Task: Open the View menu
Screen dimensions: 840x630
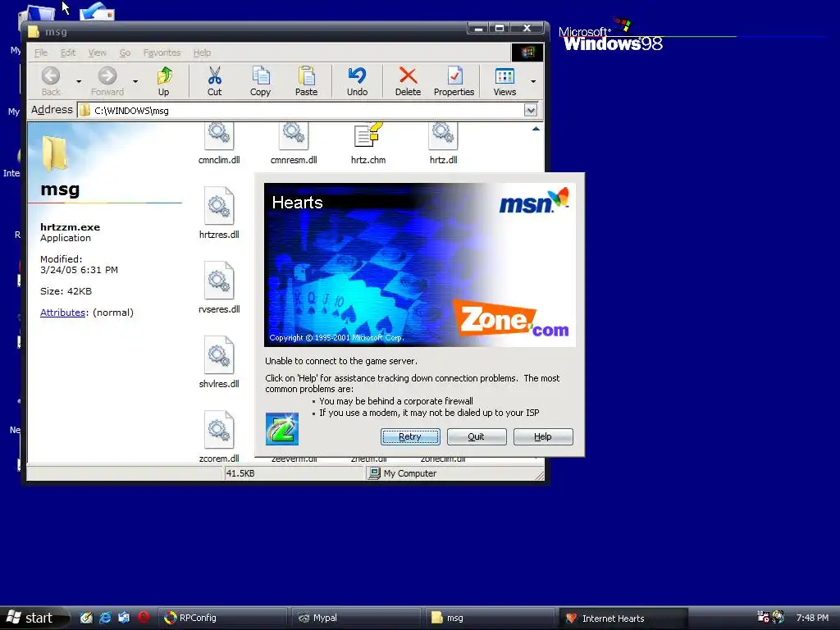Action: coord(97,52)
